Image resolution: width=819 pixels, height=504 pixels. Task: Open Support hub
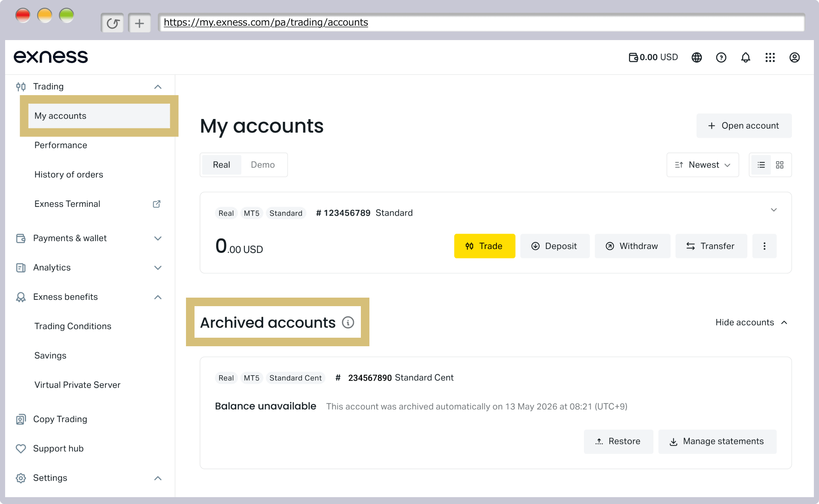(x=58, y=449)
